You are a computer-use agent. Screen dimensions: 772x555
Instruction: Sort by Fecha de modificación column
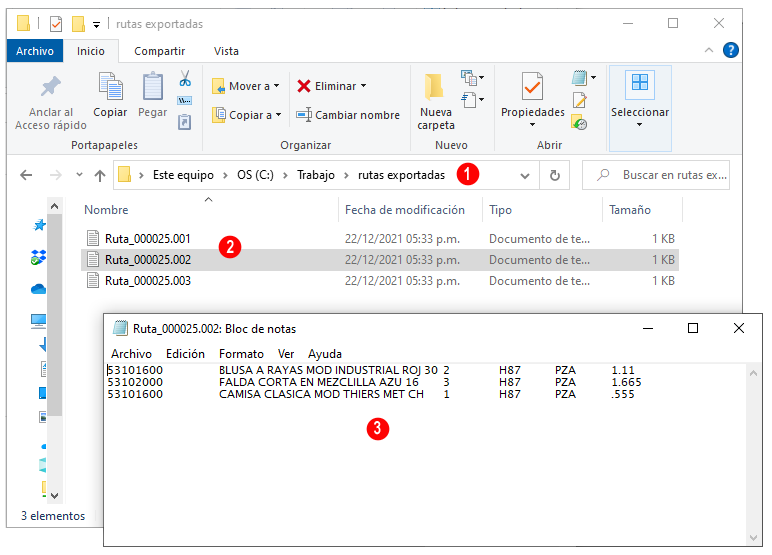coord(405,210)
